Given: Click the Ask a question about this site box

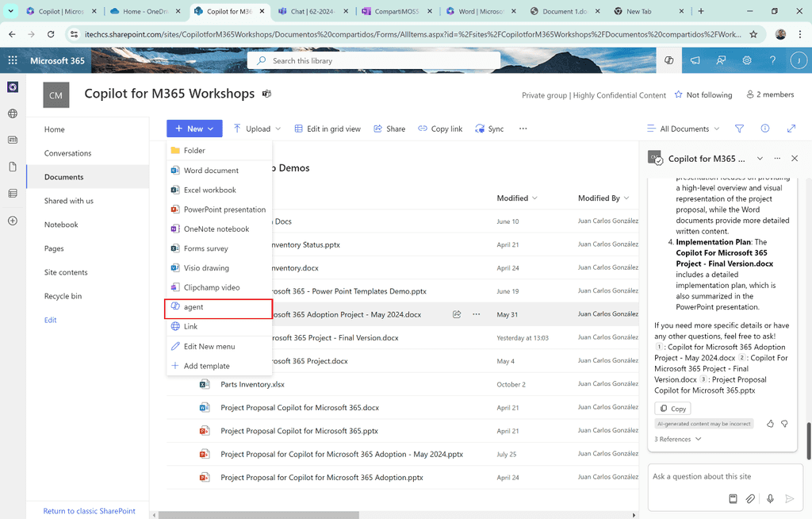Looking at the screenshot, I should [724, 476].
